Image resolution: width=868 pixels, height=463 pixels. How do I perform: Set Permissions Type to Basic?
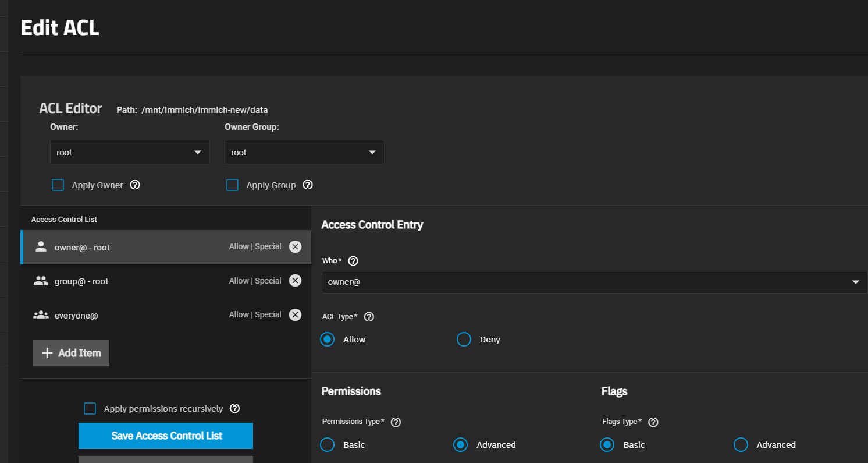click(328, 445)
